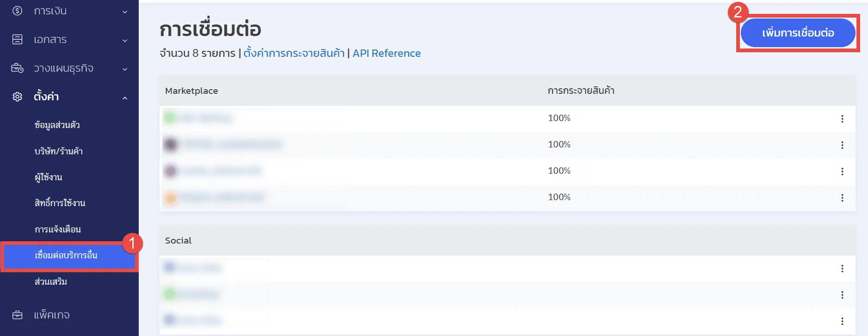Open ตั้งค่าการกระจายสินค้า link

(294, 53)
